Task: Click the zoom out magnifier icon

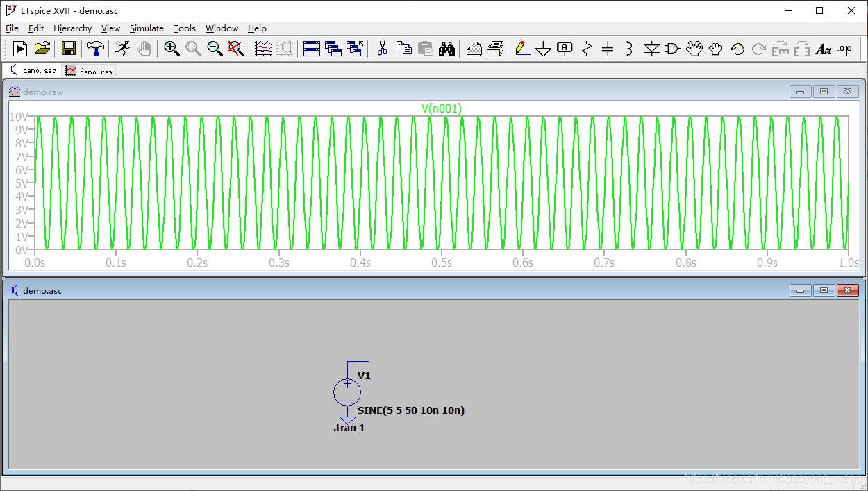Action: (215, 48)
